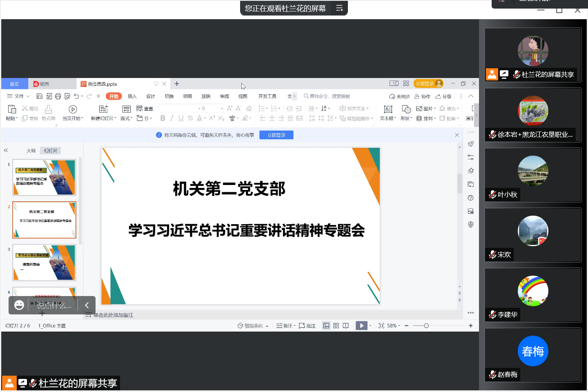
Task: Switch to Slides (幻灯片) pane view
Action: [51, 151]
